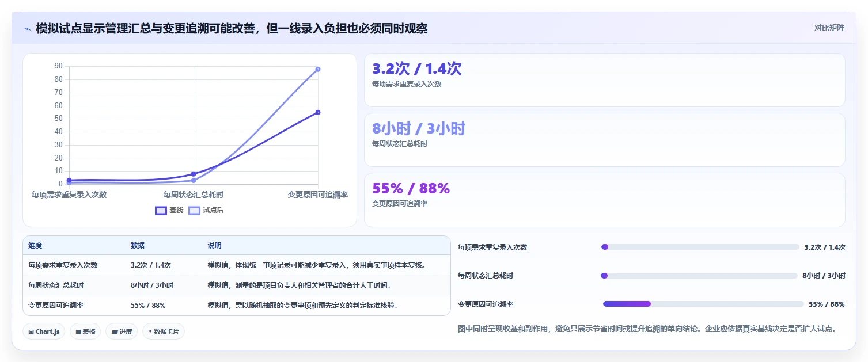Click the 基线 point at 变更原因可追溯率 (55)
The width and height of the screenshot is (868, 362).
tap(318, 112)
